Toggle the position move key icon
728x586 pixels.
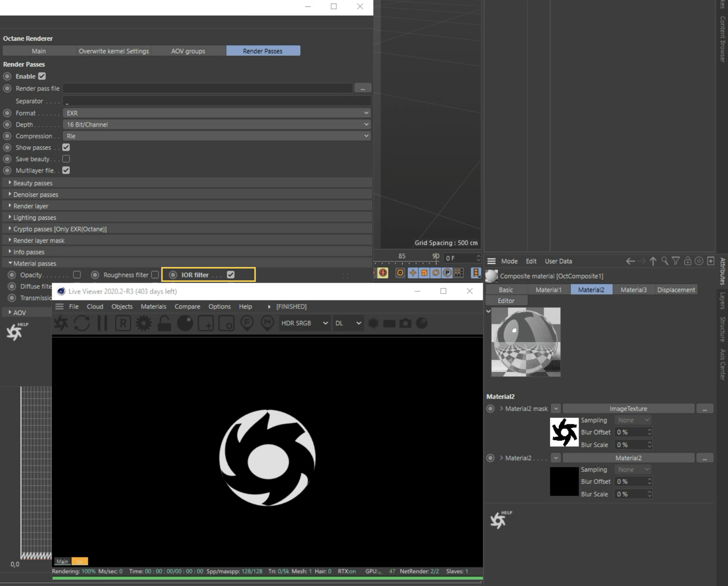click(413, 273)
